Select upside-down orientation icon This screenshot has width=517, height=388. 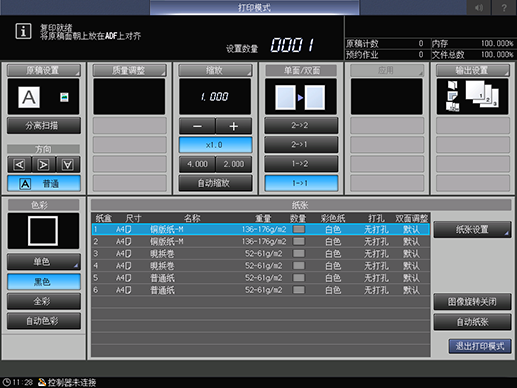coord(68,165)
